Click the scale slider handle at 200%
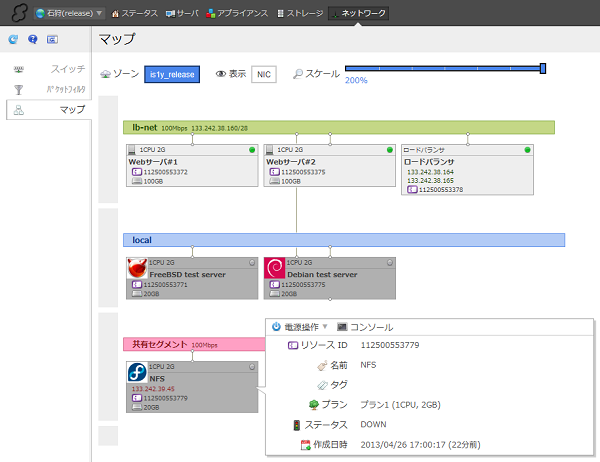This screenshot has width=600, height=462. [x=543, y=69]
